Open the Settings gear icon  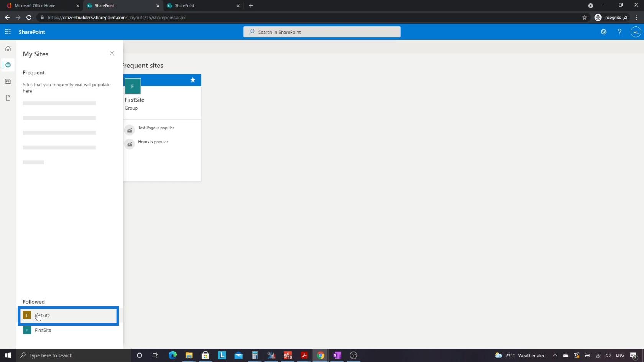[604, 32]
